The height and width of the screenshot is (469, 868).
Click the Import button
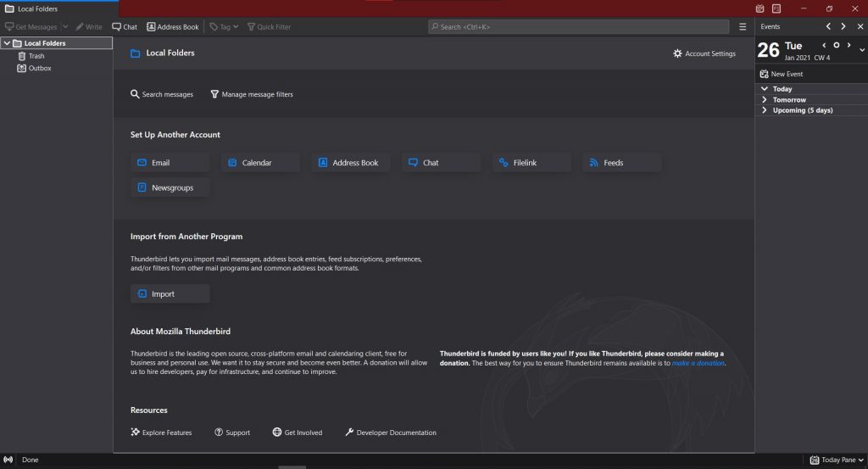[170, 294]
